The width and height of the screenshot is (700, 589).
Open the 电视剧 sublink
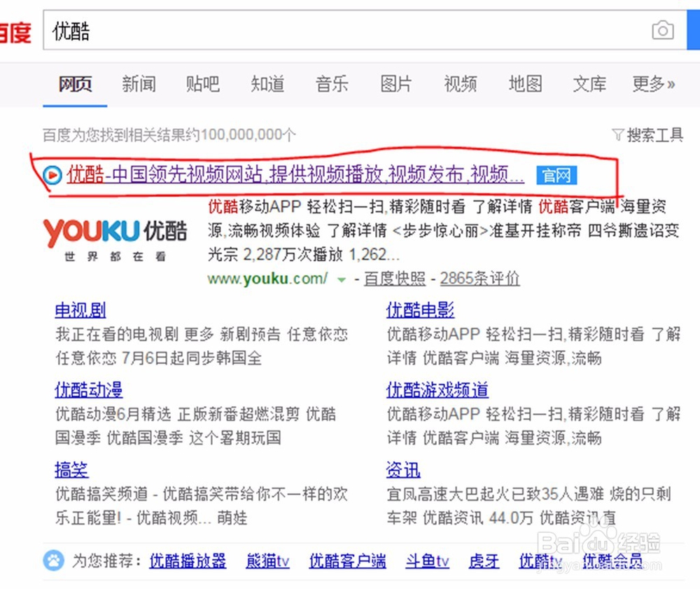pyautogui.click(x=80, y=310)
